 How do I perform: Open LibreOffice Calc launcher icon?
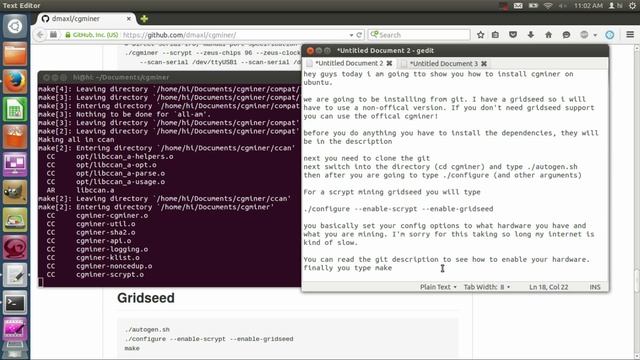(15, 109)
